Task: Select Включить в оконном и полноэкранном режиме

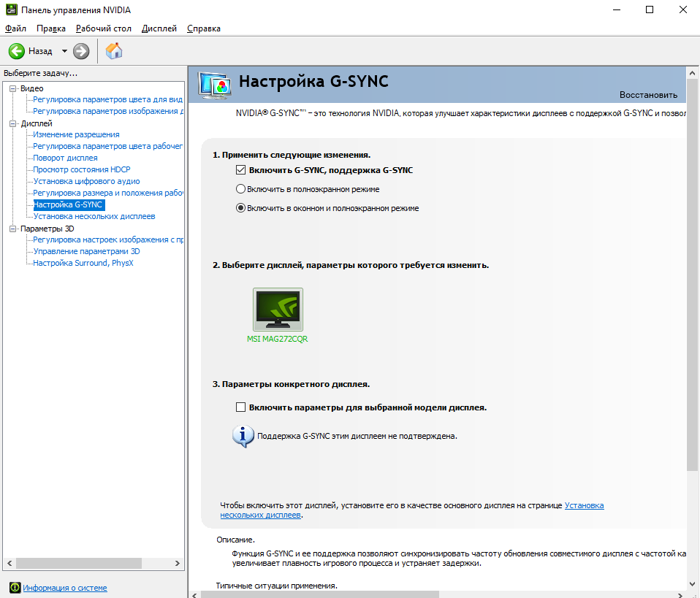Action: click(x=240, y=208)
